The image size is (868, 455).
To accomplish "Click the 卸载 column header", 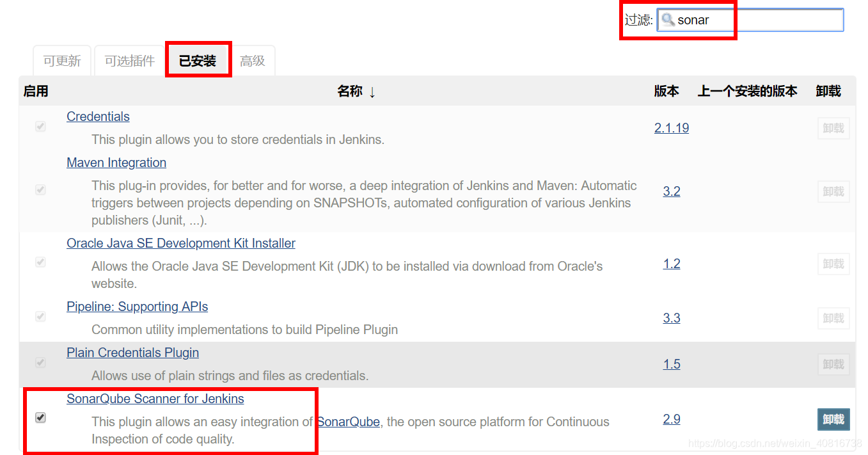I will click(828, 92).
